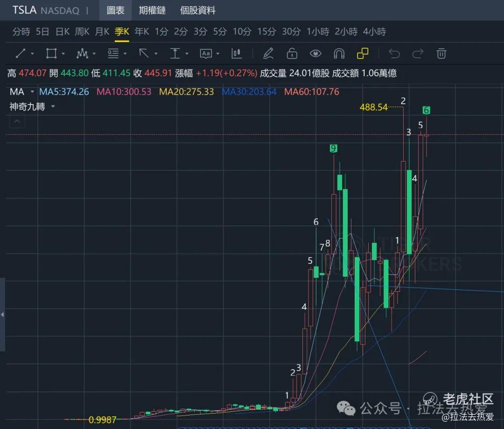Click the green 6 sequence marker
The width and height of the screenshot is (504, 429).
426,110
